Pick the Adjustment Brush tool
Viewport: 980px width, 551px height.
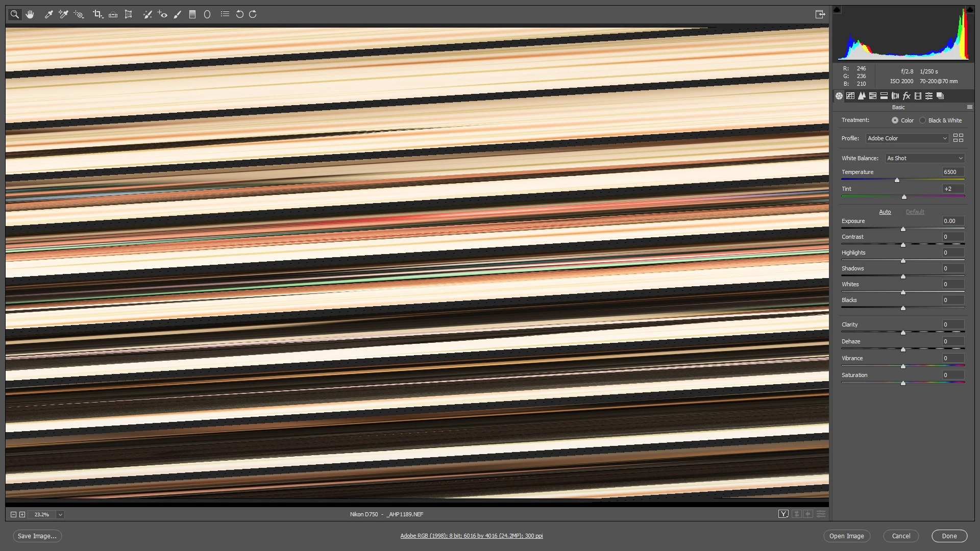(177, 14)
